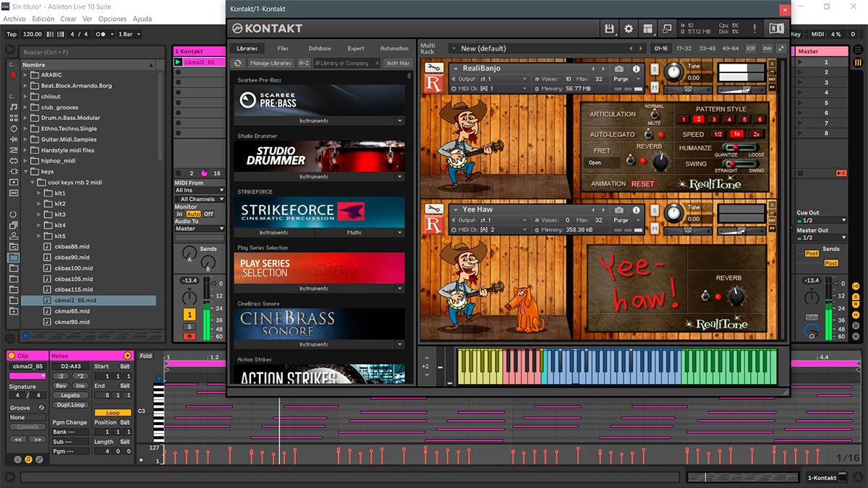Switch to Database tab in Kontakt

tap(320, 48)
